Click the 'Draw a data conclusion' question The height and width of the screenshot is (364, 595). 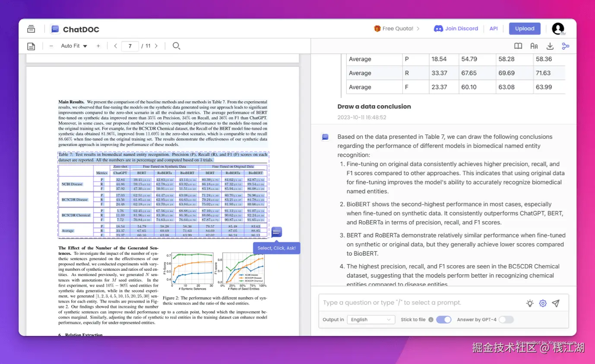click(x=374, y=107)
